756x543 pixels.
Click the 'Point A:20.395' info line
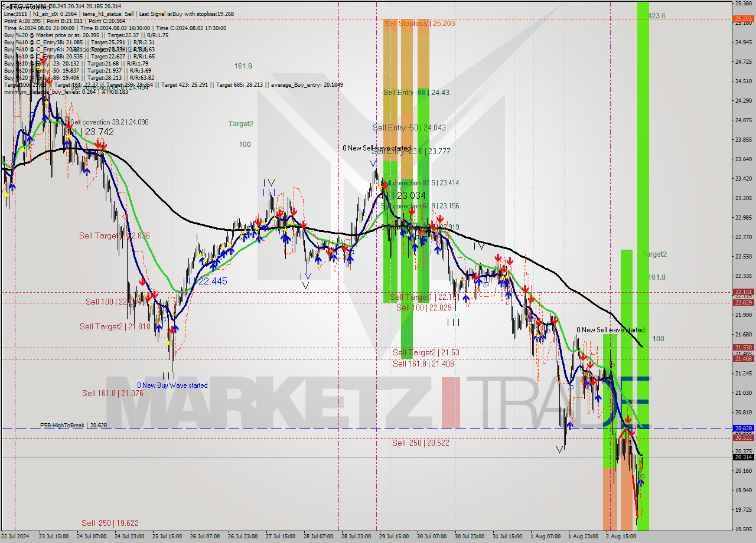coord(22,21)
